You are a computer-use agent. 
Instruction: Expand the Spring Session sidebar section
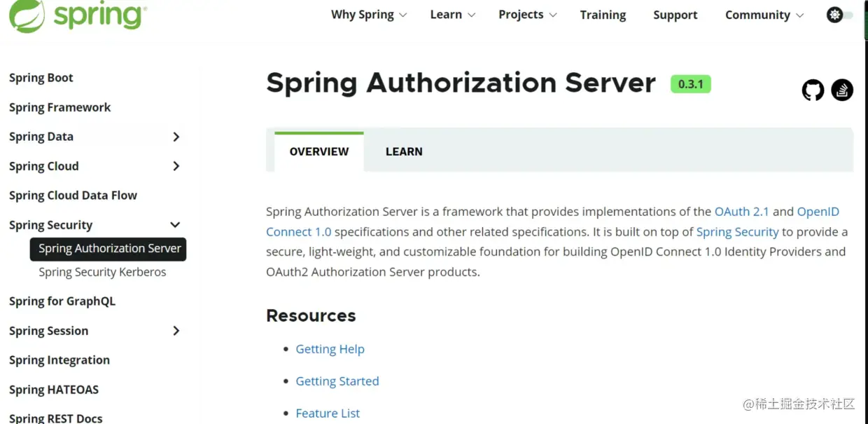point(176,331)
